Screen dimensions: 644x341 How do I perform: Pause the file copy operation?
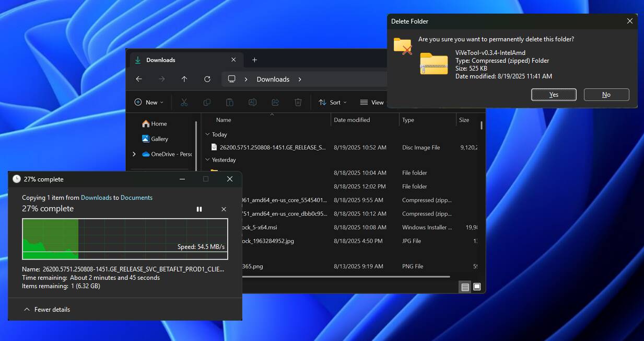[x=199, y=209]
